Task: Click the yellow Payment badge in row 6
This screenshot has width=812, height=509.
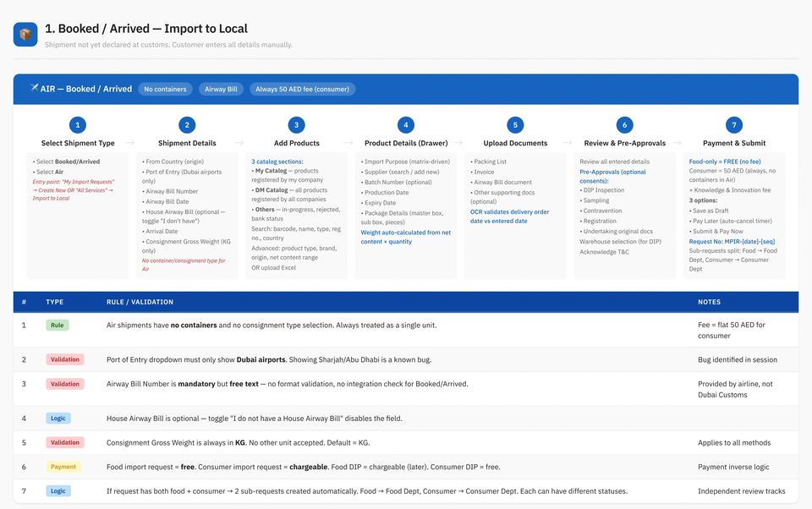Action: [x=63, y=467]
